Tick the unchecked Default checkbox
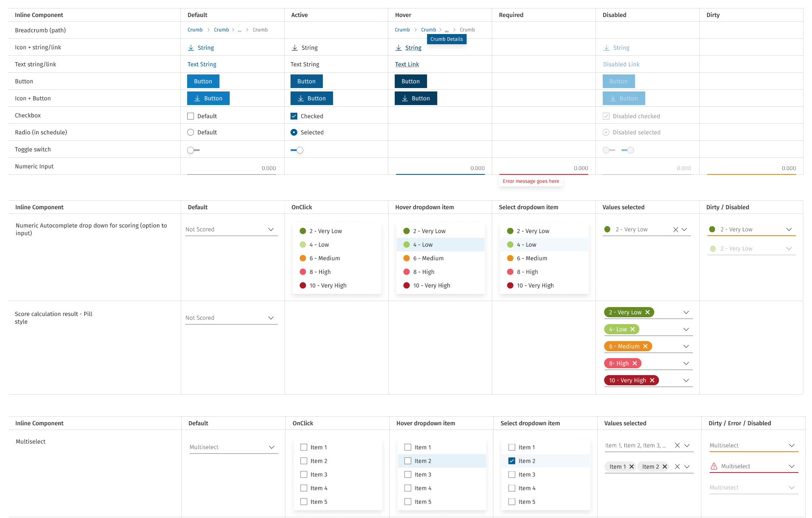812x518 pixels. [x=191, y=116]
